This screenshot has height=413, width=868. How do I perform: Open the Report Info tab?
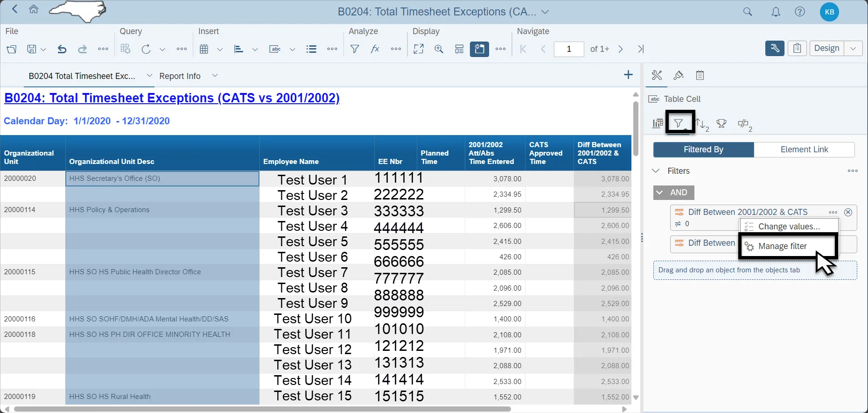180,76
